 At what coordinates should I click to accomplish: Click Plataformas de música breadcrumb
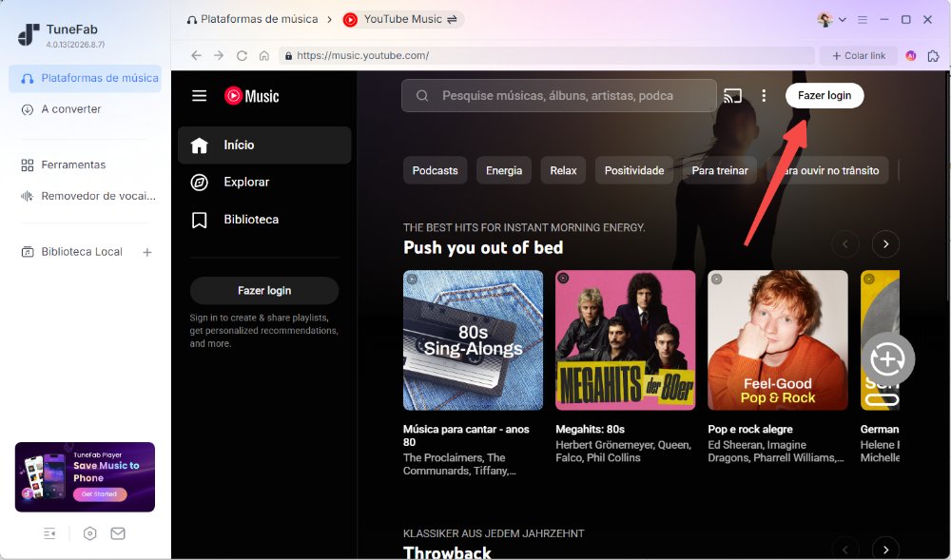point(252,19)
